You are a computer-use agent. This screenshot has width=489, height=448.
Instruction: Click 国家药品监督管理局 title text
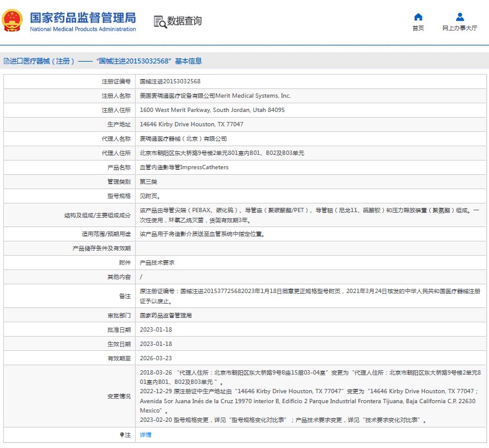(83, 18)
